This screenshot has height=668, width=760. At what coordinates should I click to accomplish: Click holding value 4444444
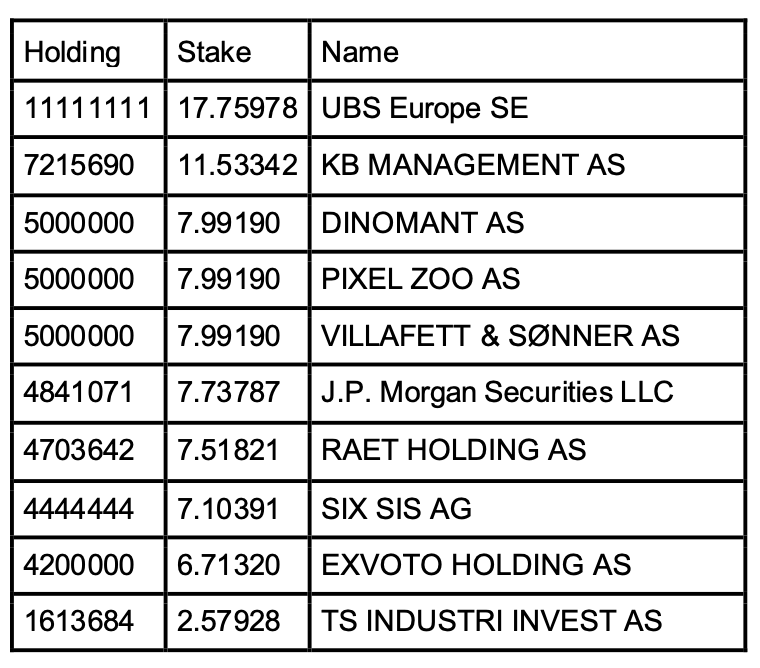click(x=79, y=509)
